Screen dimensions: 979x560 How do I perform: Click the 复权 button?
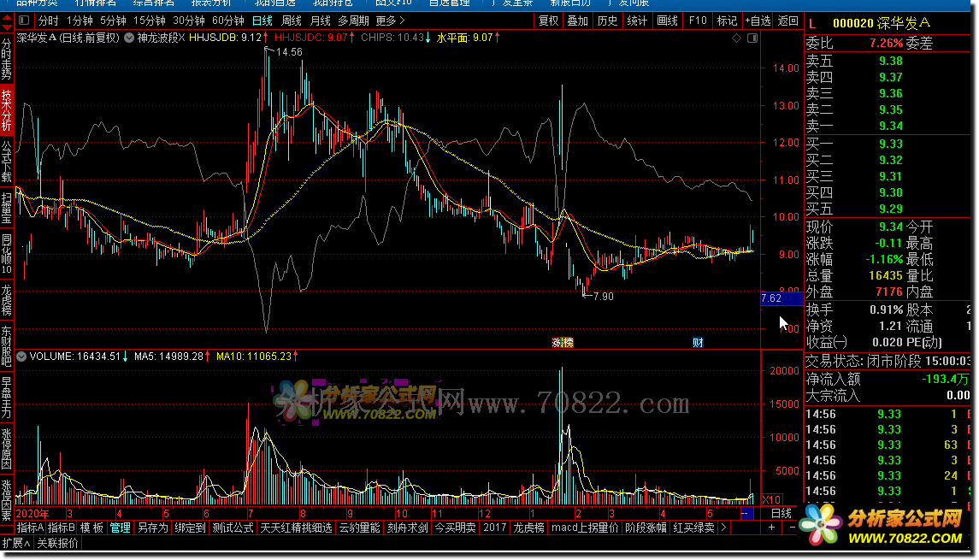click(x=549, y=21)
